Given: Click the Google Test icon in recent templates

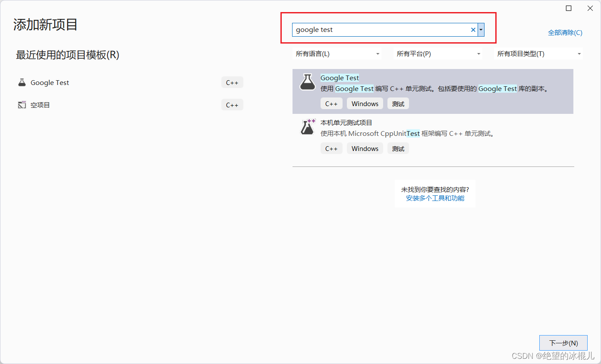Looking at the screenshot, I should (22, 82).
